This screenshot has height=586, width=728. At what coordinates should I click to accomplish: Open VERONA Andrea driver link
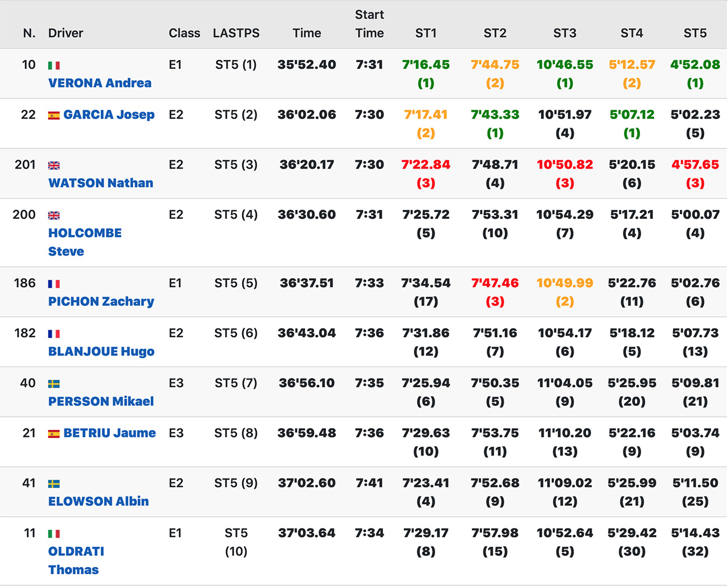click(100, 83)
